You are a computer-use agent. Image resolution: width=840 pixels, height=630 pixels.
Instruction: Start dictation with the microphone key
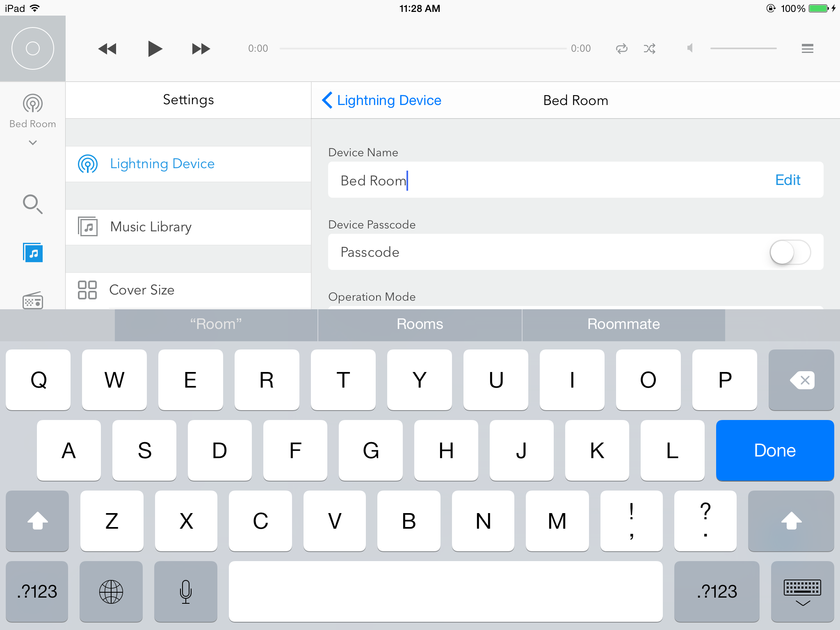(186, 592)
